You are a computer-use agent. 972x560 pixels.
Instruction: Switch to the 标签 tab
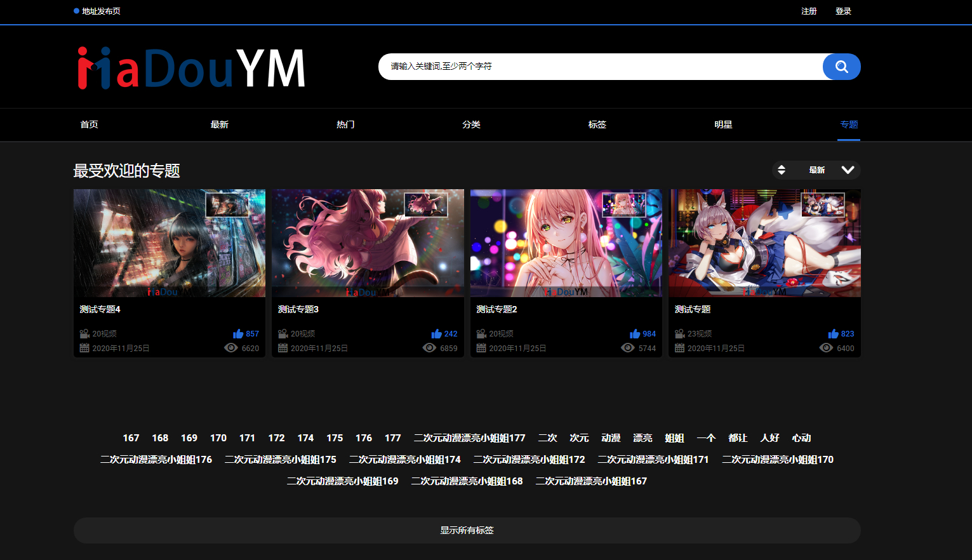coord(597,124)
